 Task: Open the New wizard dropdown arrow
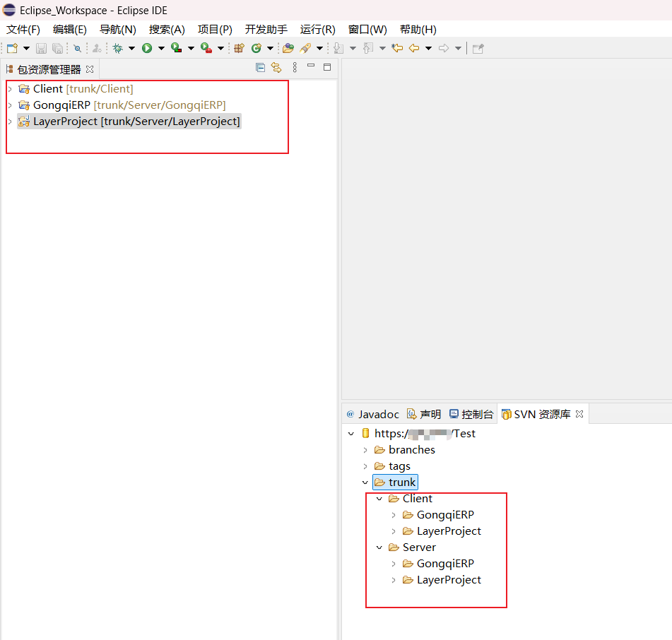[x=26, y=49]
